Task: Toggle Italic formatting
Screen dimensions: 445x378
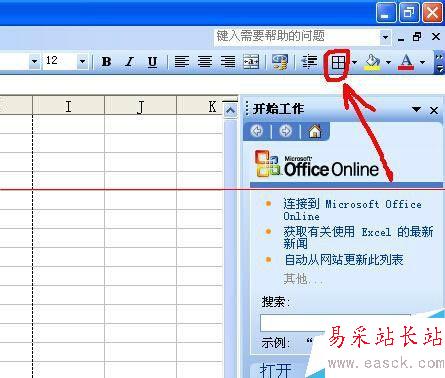Action: pos(129,62)
